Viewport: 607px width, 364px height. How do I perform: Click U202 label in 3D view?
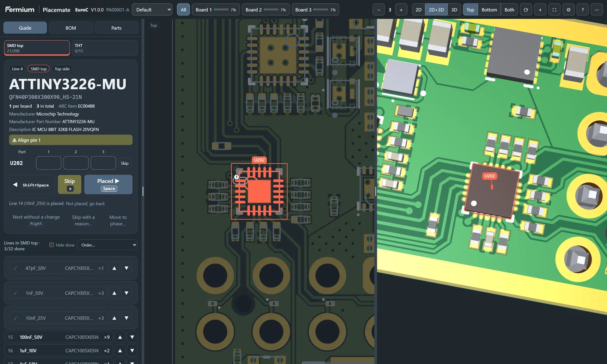click(490, 176)
